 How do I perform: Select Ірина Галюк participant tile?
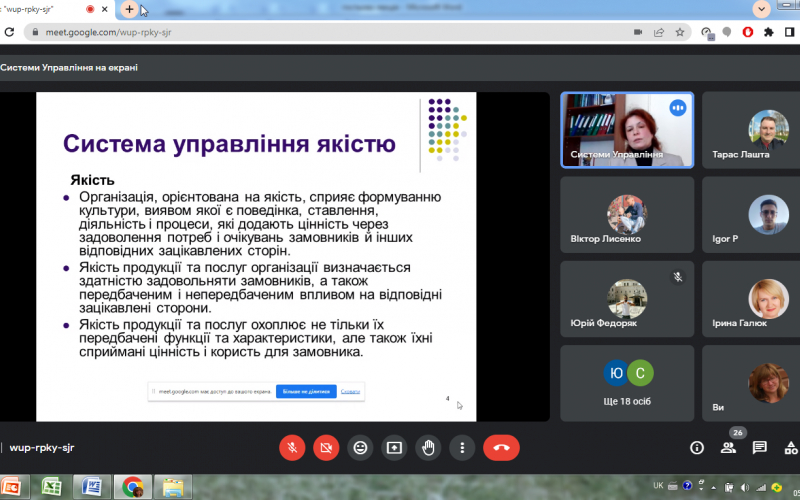[x=751, y=299]
